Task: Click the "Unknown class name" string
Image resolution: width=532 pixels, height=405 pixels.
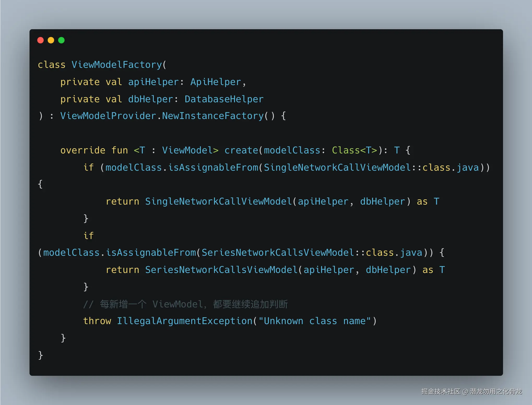Action: pos(315,321)
